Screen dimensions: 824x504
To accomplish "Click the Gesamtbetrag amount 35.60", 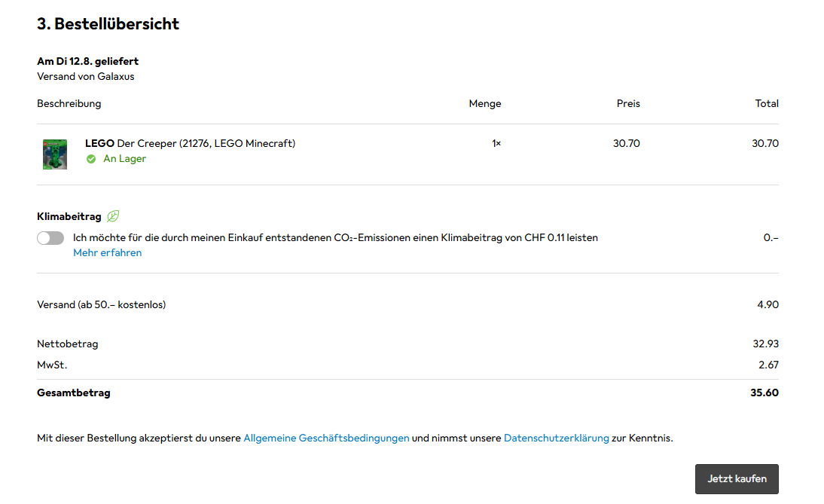I will 764,393.
